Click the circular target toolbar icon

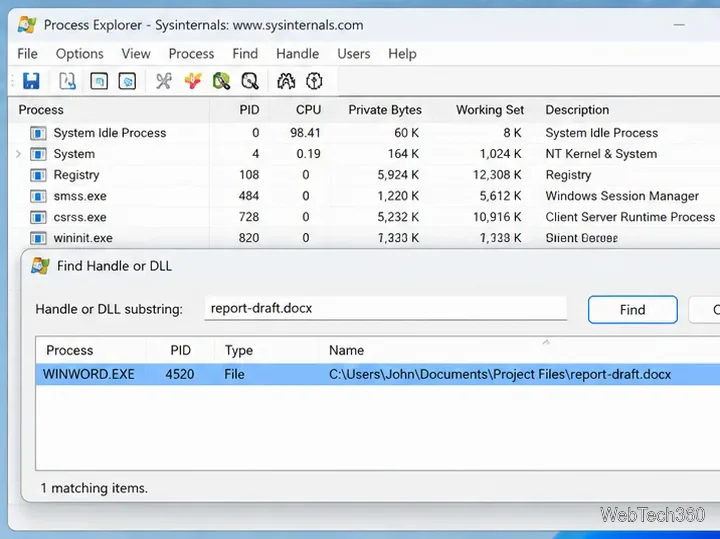pos(314,81)
